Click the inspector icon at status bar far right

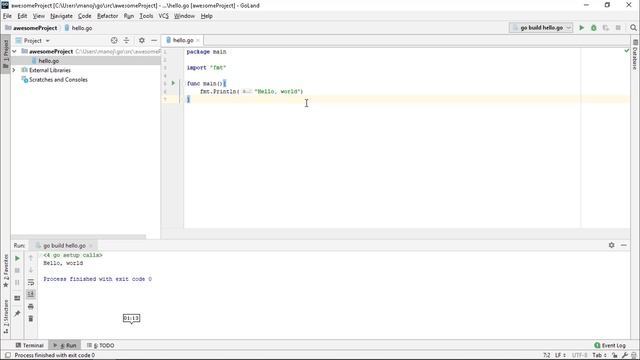click(634, 356)
